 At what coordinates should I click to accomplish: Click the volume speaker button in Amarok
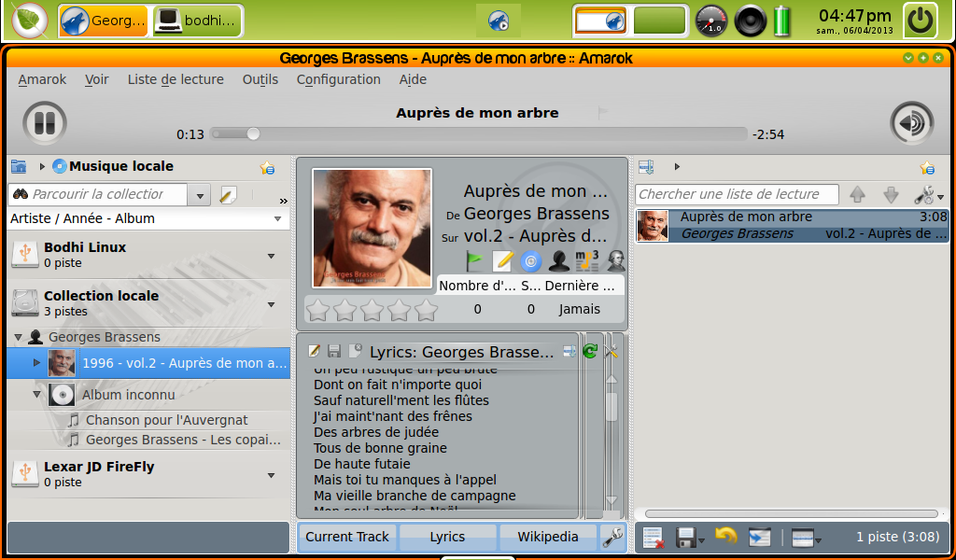click(911, 123)
